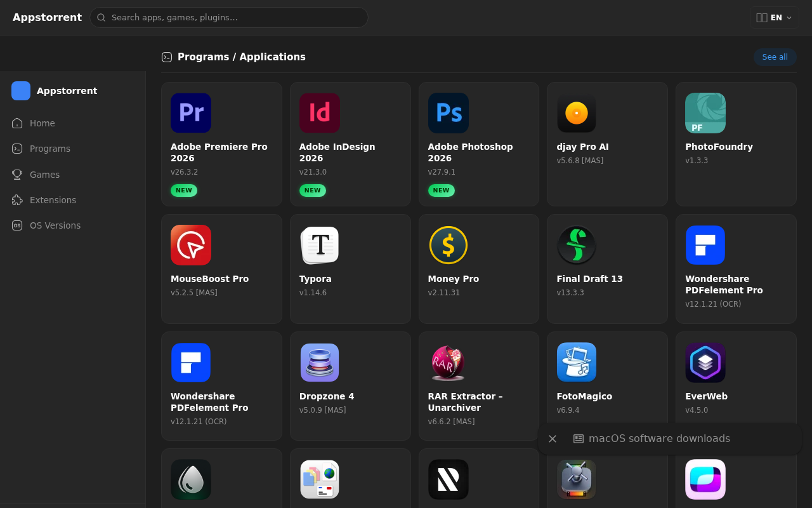Open the MouseBoost Pro app icon
This screenshot has height=508, width=812.
(x=191, y=245)
